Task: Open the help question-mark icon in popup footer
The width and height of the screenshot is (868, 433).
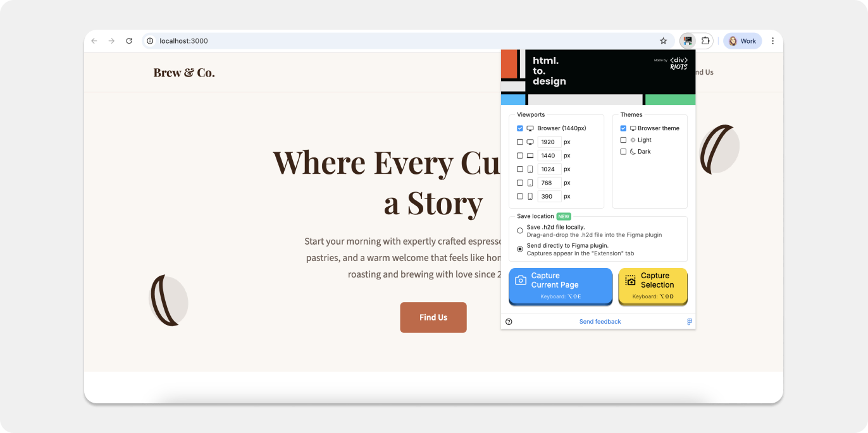Action: [509, 322]
